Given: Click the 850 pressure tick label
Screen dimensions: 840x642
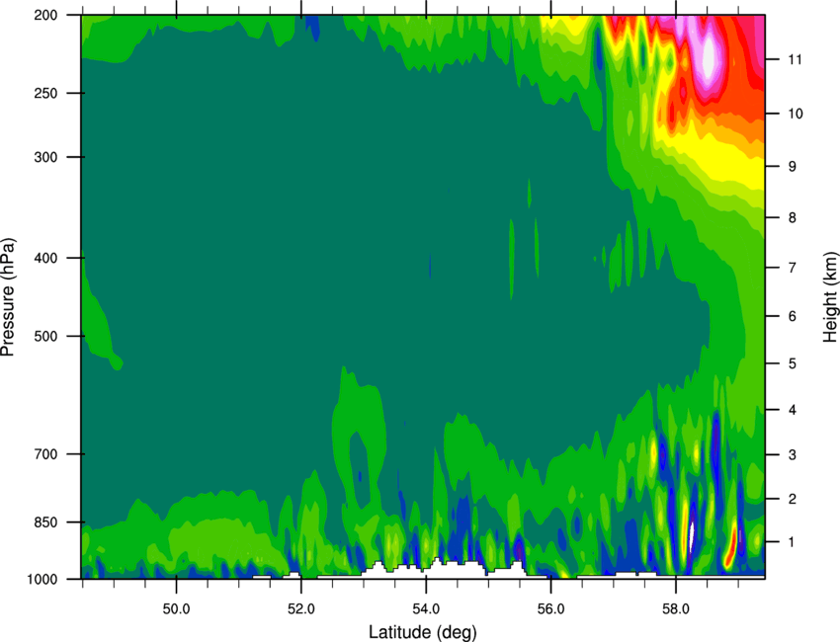Looking at the screenshot, I should (x=46, y=522).
